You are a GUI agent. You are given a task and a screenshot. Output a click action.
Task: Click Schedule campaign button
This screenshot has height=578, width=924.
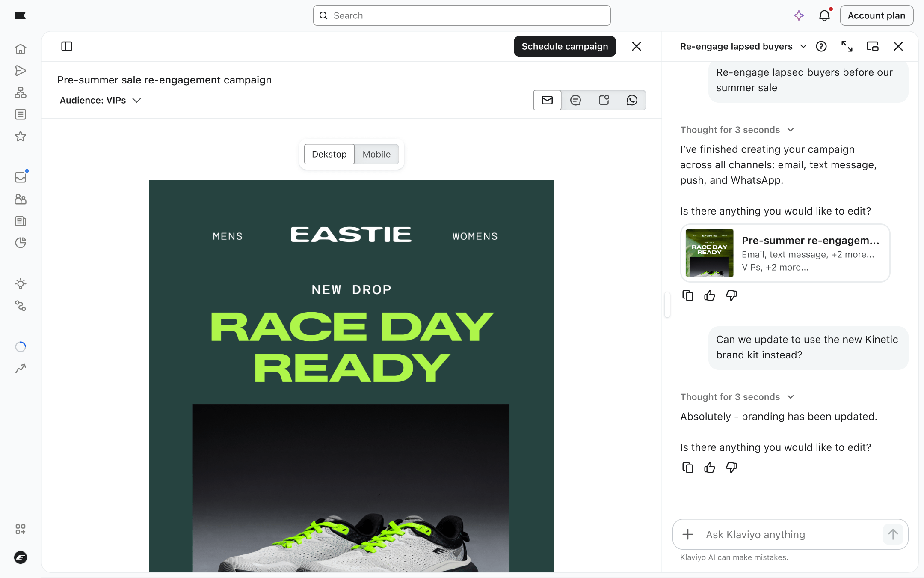coord(565,46)
